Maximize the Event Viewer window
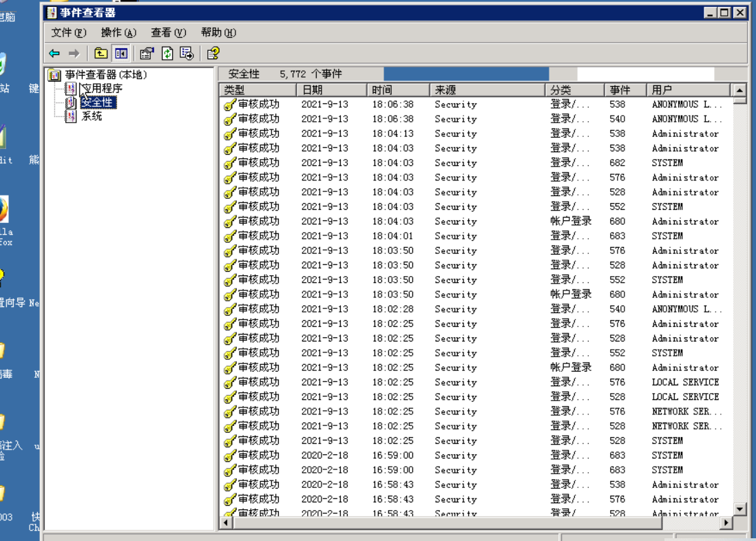Image resolution: width=756 pixels, height=541 pixels. (724, 12)
